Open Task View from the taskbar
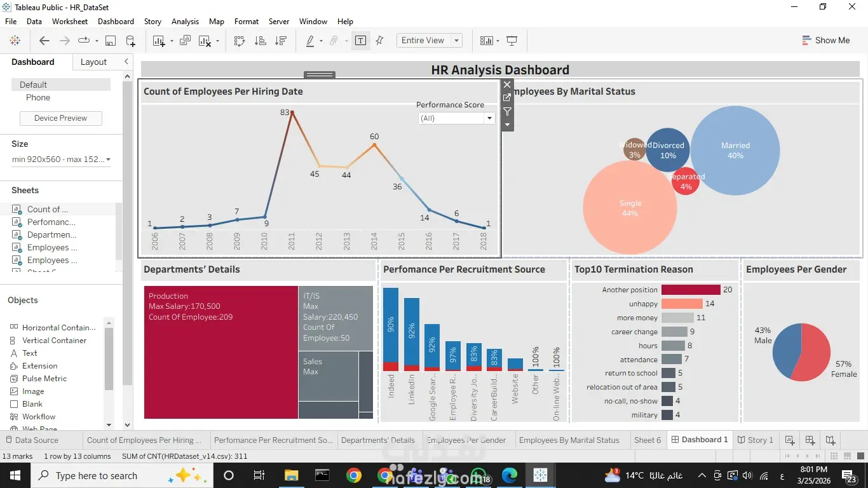The width and height of the screenshot is (868, 488). [259, 475]
